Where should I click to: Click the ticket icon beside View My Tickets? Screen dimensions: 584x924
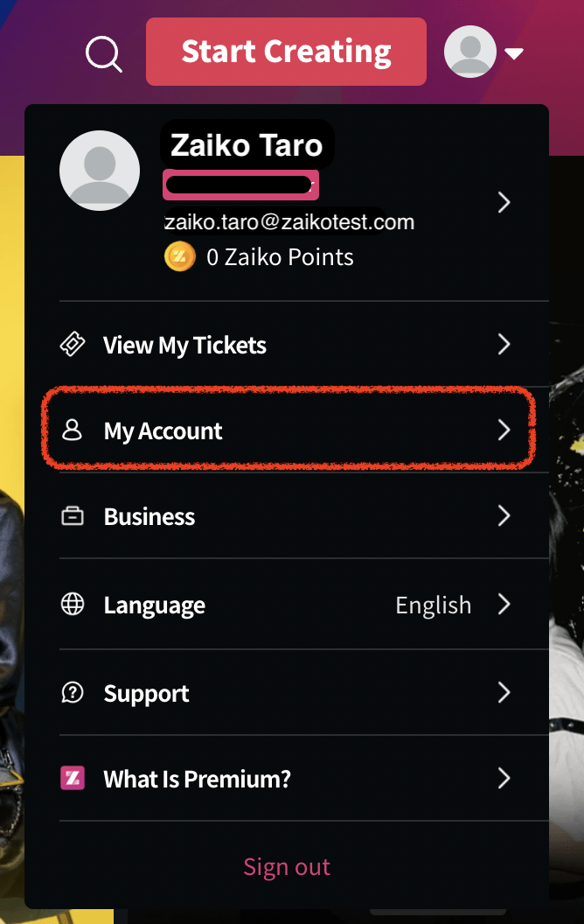pyautogui.click(x=73, y=344)
